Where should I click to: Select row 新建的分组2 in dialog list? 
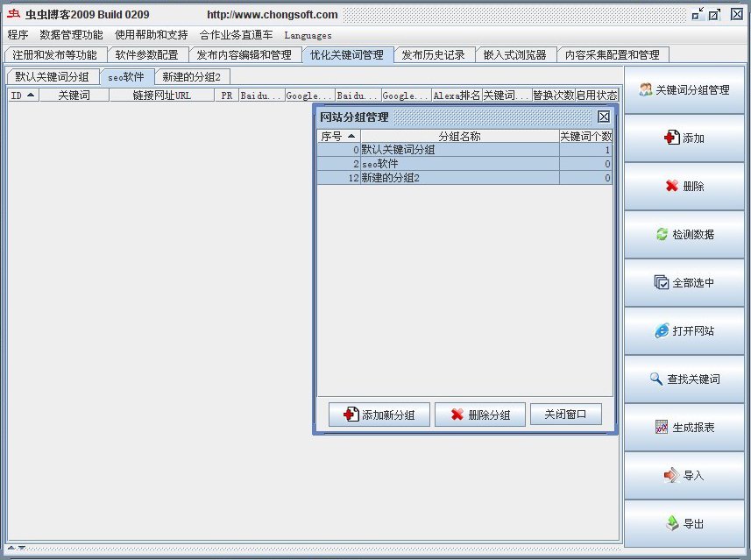click(464, 178)
